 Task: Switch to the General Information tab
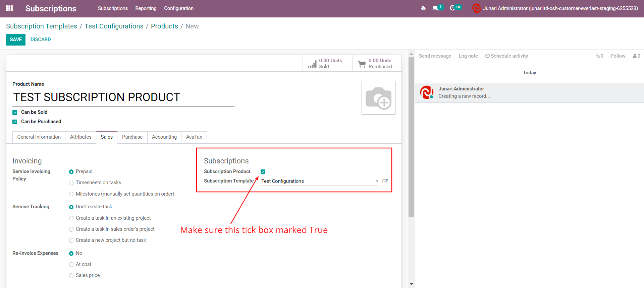click(x=39, y=137)
